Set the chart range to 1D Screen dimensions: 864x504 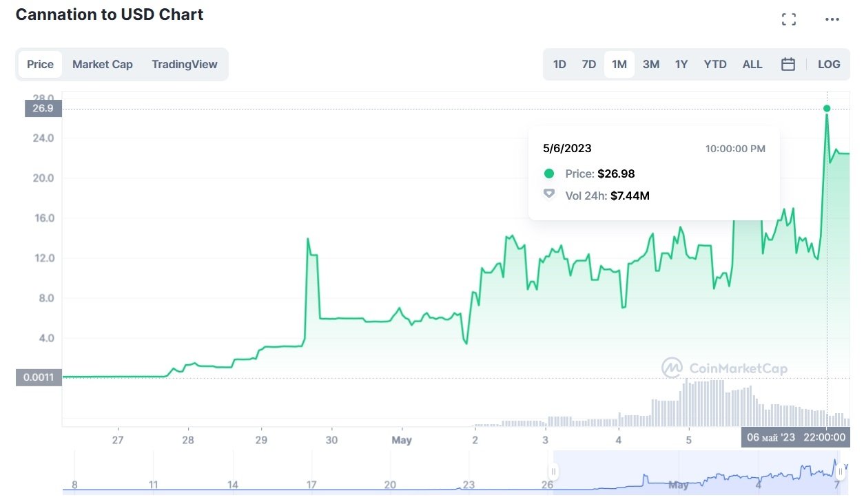coord(559,64)
